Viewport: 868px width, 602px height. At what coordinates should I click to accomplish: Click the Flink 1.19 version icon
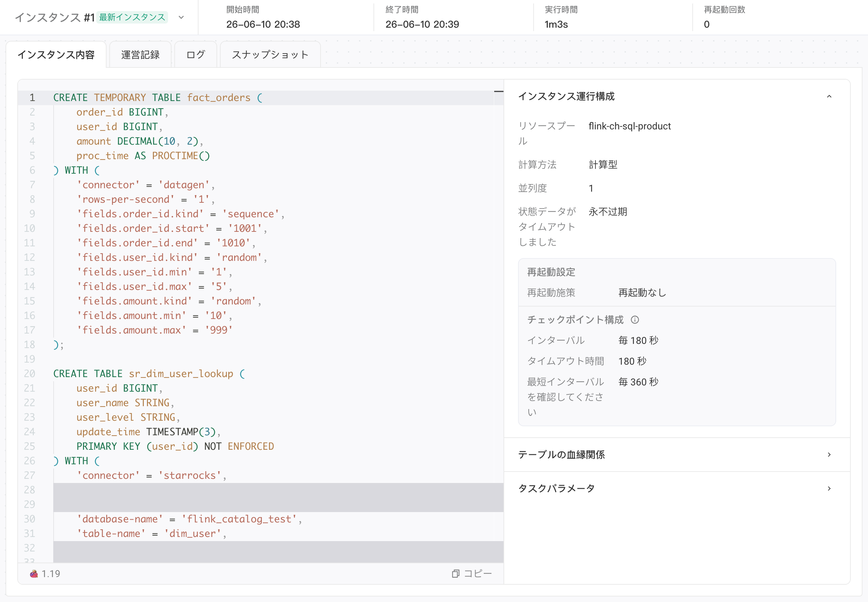(34, 573)
